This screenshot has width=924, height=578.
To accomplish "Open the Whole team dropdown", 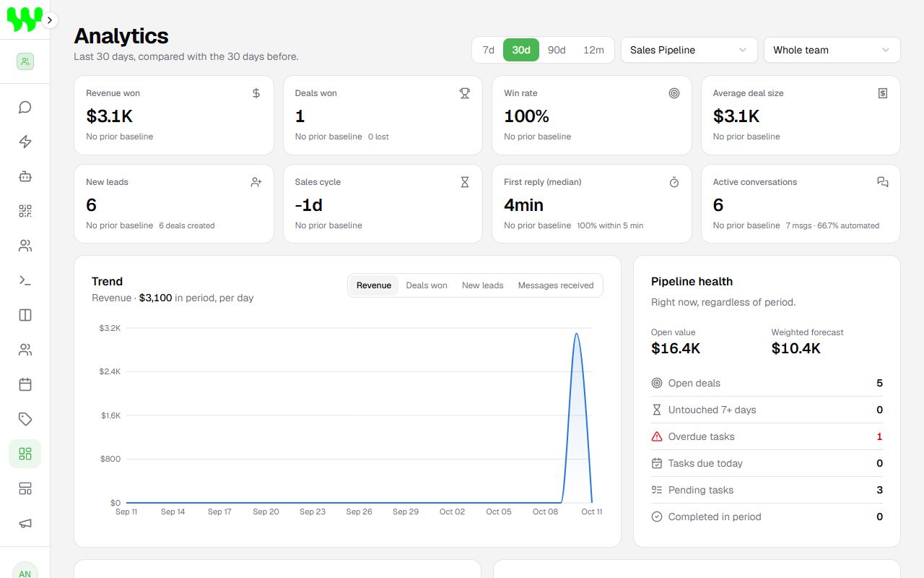I will click(x=832, y=50).
